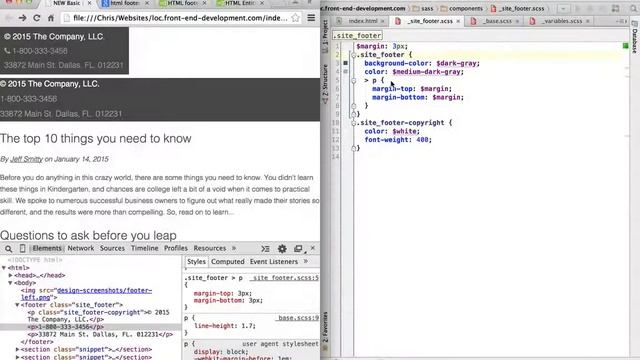640x360 pixels.
Task: Switch to _variables.scss editor tab
Action: click(562, 21)
